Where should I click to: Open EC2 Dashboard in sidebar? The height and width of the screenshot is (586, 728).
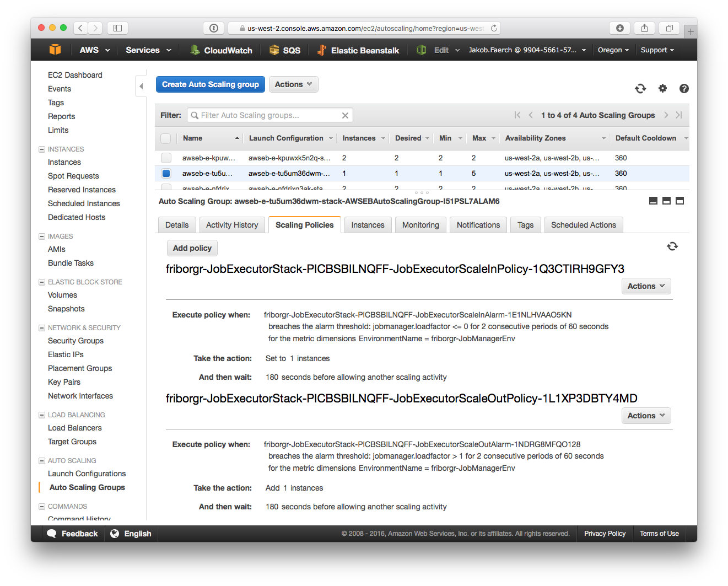pos(75,75)
